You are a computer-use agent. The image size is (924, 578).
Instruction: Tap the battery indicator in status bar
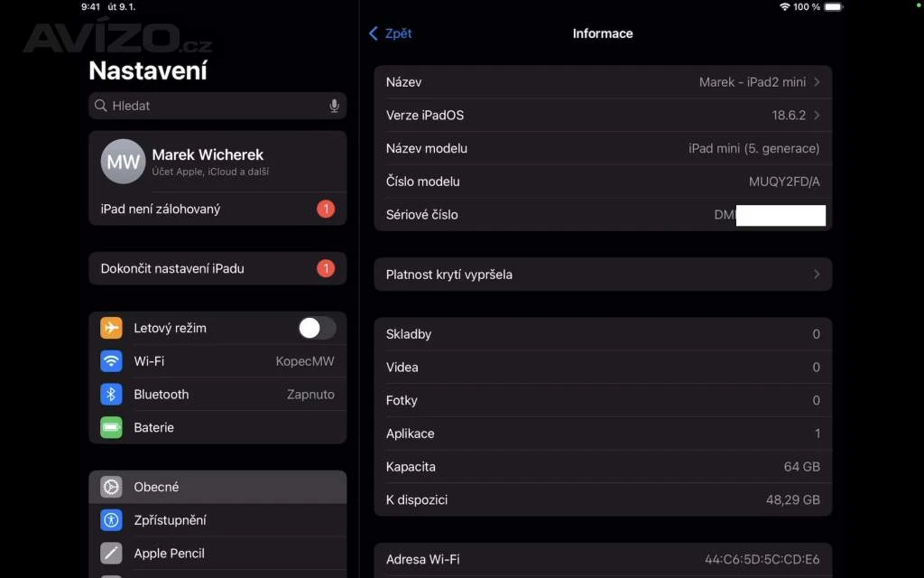click(x=833, y=7)
